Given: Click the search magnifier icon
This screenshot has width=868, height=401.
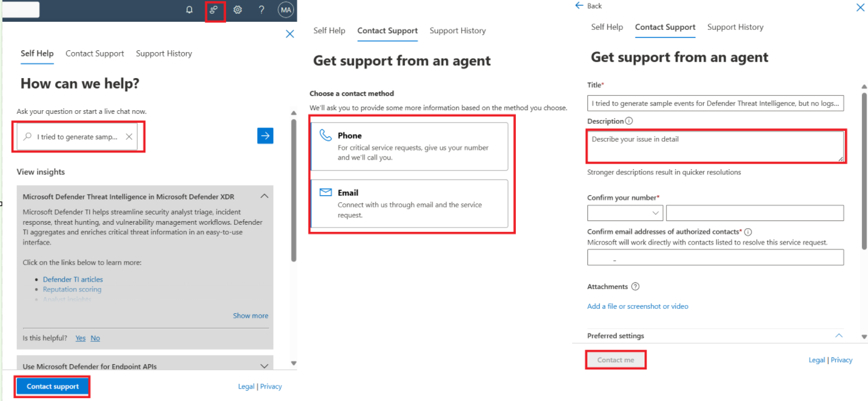Looking at the screenshot, I should coord(27,137).
